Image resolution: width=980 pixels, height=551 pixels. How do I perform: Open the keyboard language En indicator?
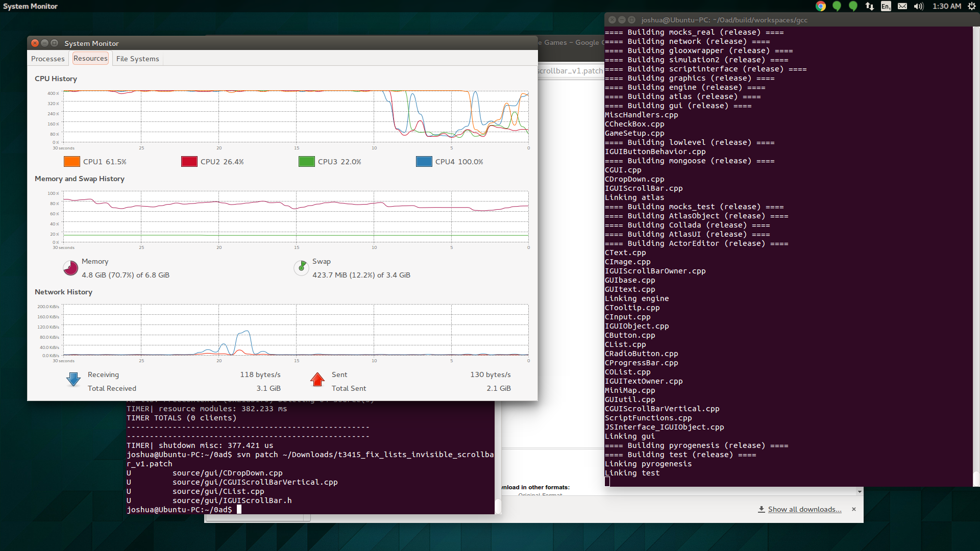point(886,6)
